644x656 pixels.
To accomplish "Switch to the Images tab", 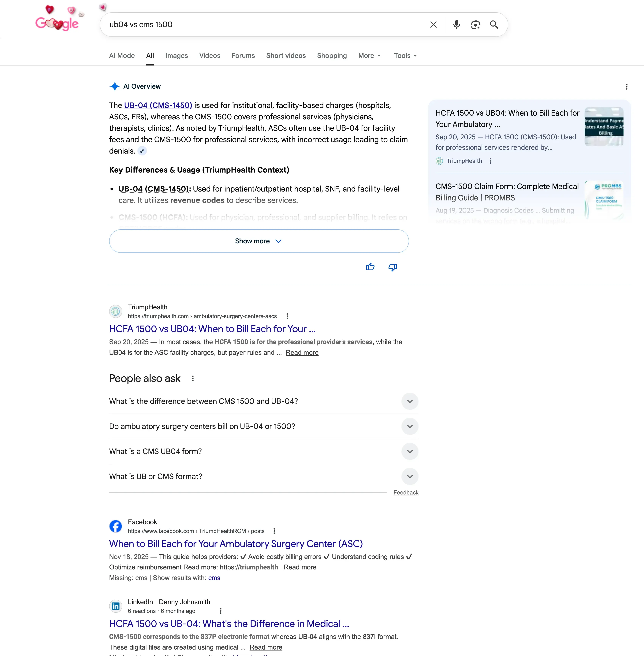I will click(177, 55).
